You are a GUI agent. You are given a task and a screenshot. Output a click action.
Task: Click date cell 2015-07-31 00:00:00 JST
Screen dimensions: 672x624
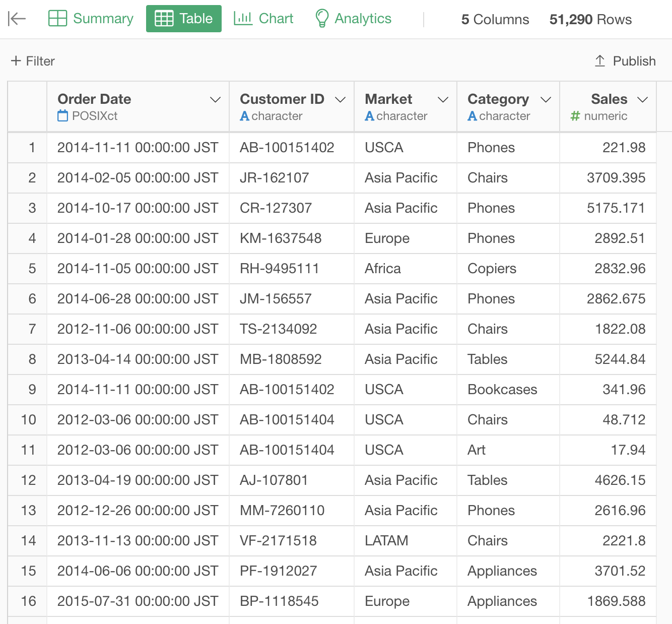[x=138, y=601]
